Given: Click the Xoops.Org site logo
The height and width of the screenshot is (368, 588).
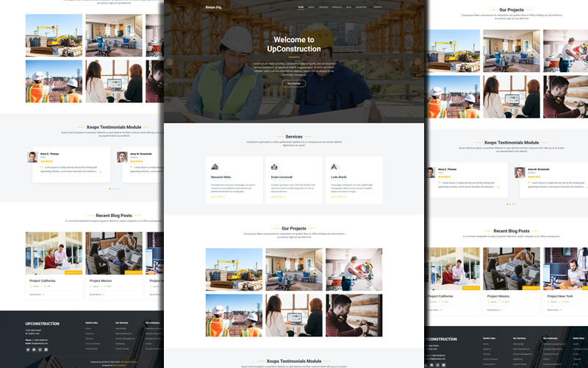Looking at the screenshot, I should tap(215, 7).
